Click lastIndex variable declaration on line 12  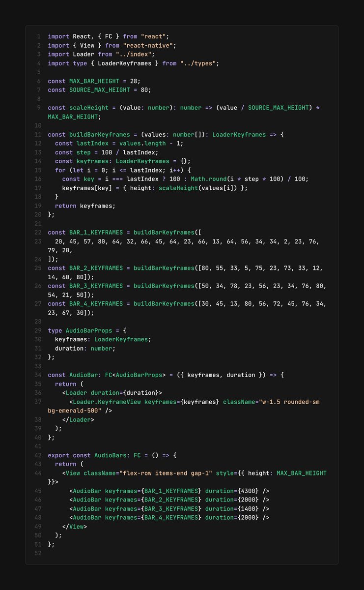pos(92,143)
